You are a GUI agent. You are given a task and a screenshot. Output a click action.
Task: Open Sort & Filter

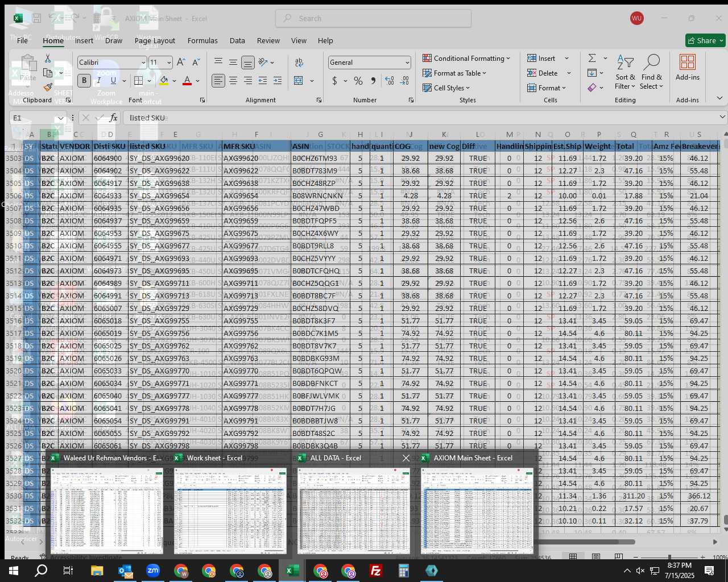click(x=625, y=72)
